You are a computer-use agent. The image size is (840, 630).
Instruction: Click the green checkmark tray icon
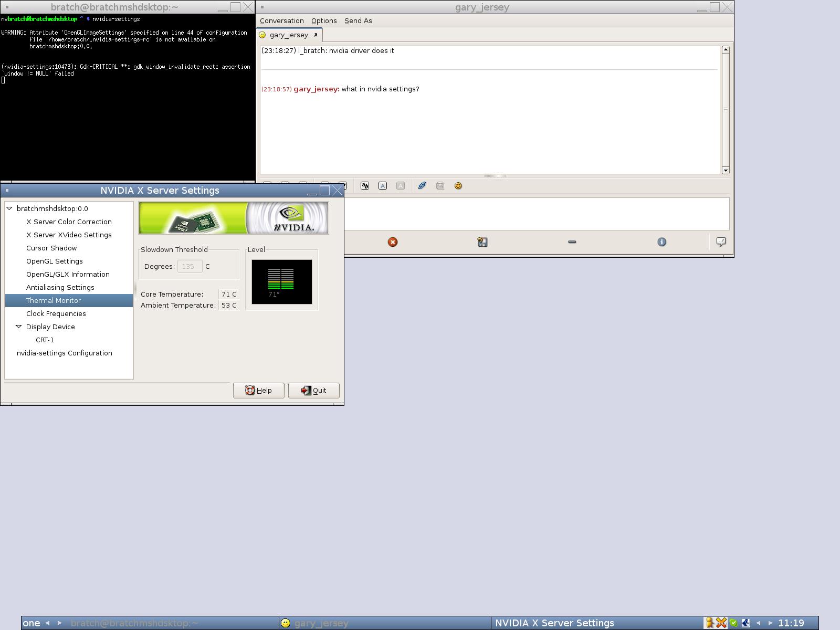[x=733, y=623]
